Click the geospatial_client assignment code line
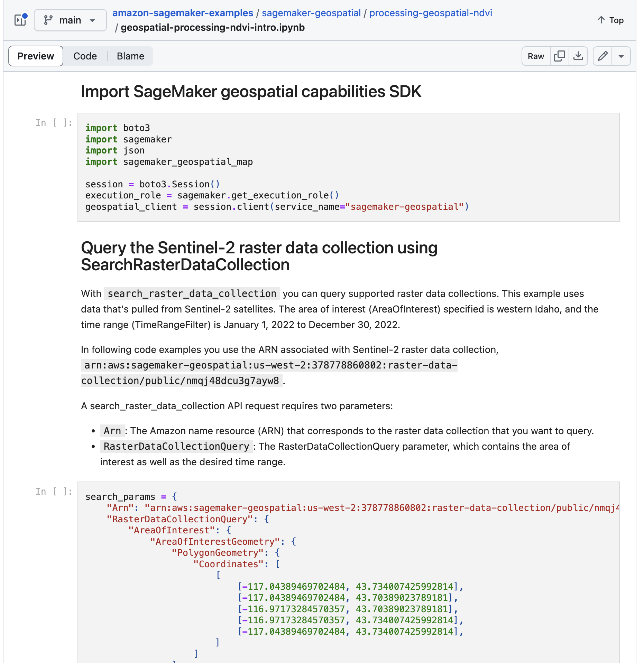Viewport: 644px width, 663px height. pyautogui.click(x=277, y=207)
